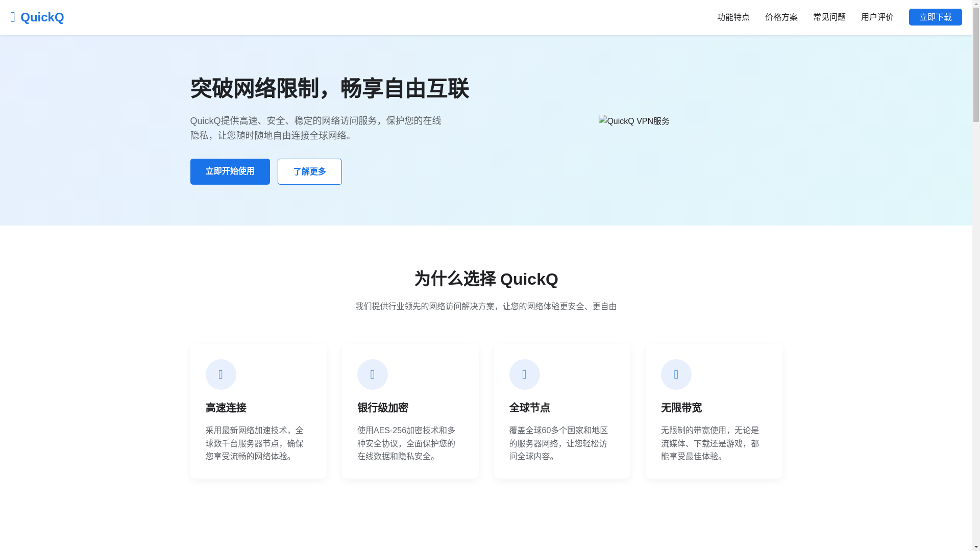Viewport: 980px width, 551px height.
Task: Open the 价格方案 navigation link
Action: [781, 17]
